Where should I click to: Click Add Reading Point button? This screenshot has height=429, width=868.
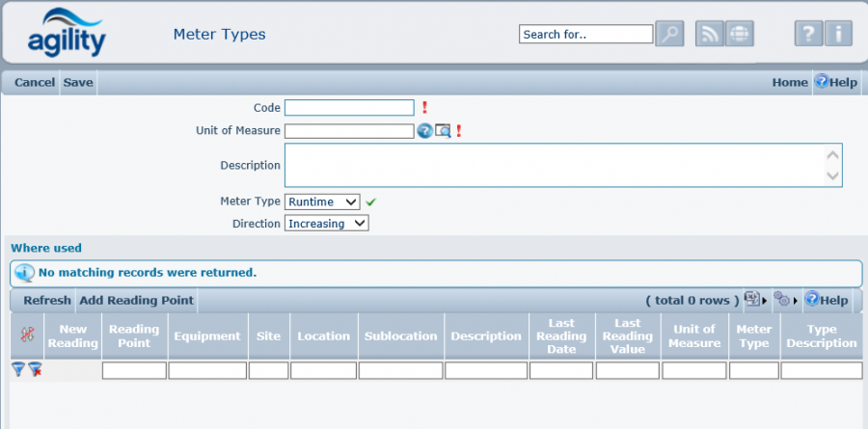[137, 300]
